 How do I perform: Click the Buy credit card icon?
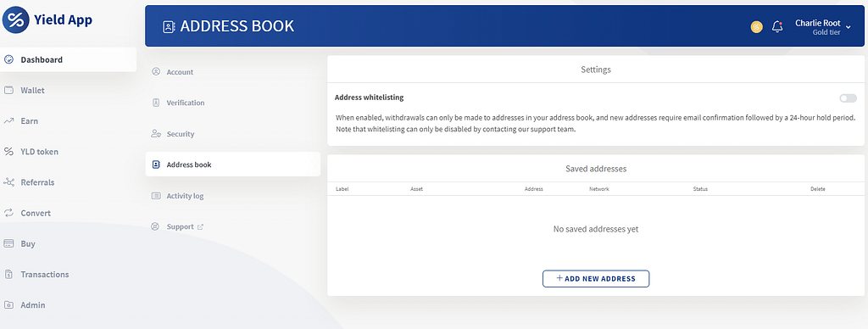8,243
